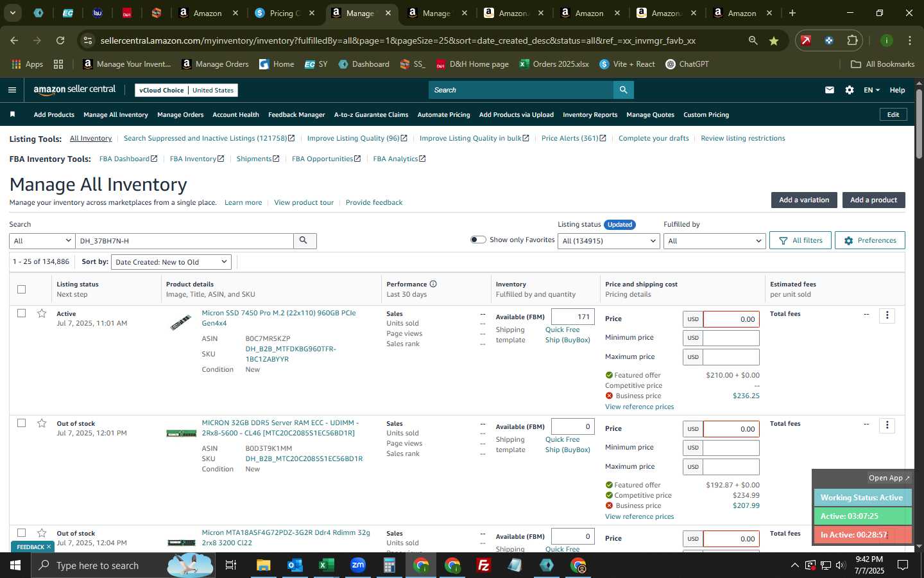This screenshot has width=924, height=578.
Task: Click quantity field showing 171
Action: point(572,317)
